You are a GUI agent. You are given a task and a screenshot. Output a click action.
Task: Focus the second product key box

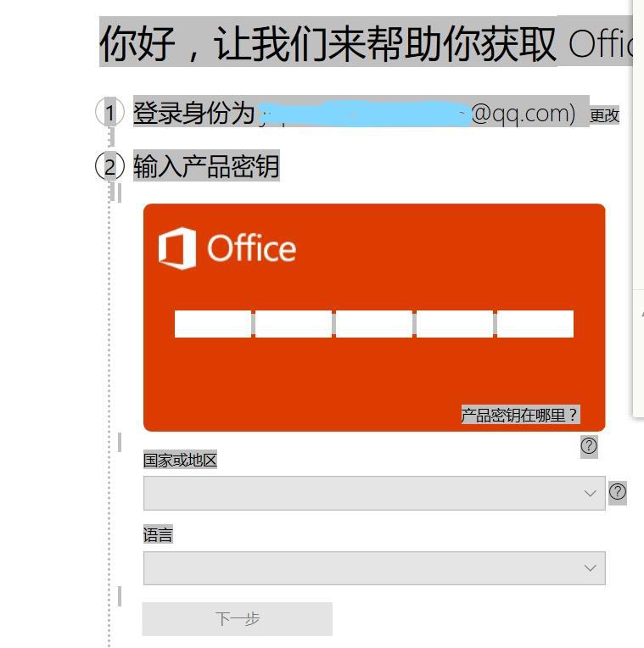pos(293,324)
